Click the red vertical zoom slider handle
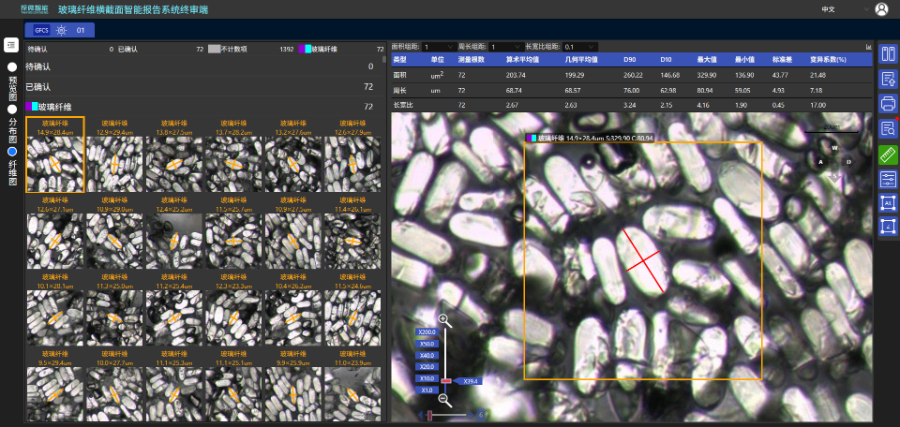 tap(446, 381)
